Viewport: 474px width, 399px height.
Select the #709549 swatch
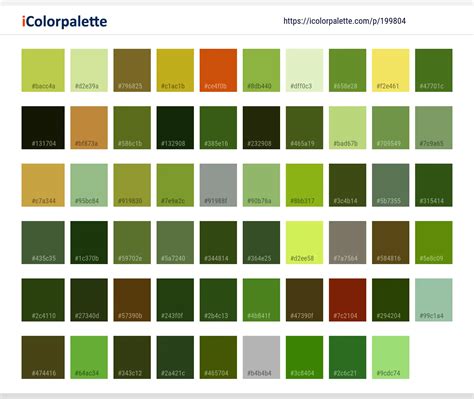[391, 128]
